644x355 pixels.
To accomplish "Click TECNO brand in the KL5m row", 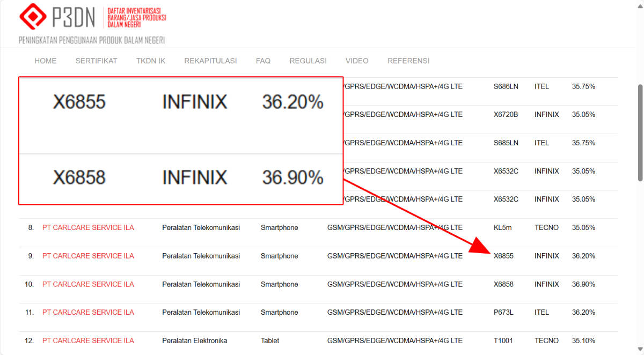I will [546, 227].
